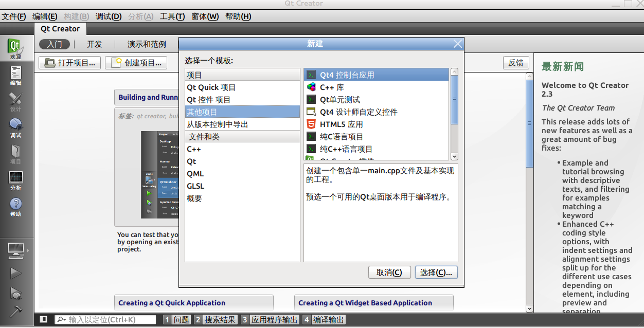
Task: Select GLSL under 文件和类
Action: click(x=242, y=186)
